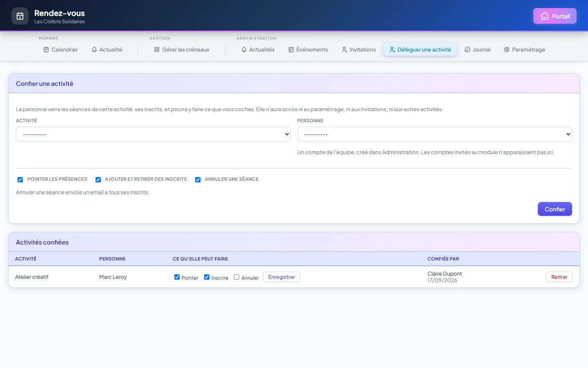The width and height of the screenshot is (588, 368).
Task: Click the Ce qu'elle peut faire column header
Action: click(x=200, y=259)
